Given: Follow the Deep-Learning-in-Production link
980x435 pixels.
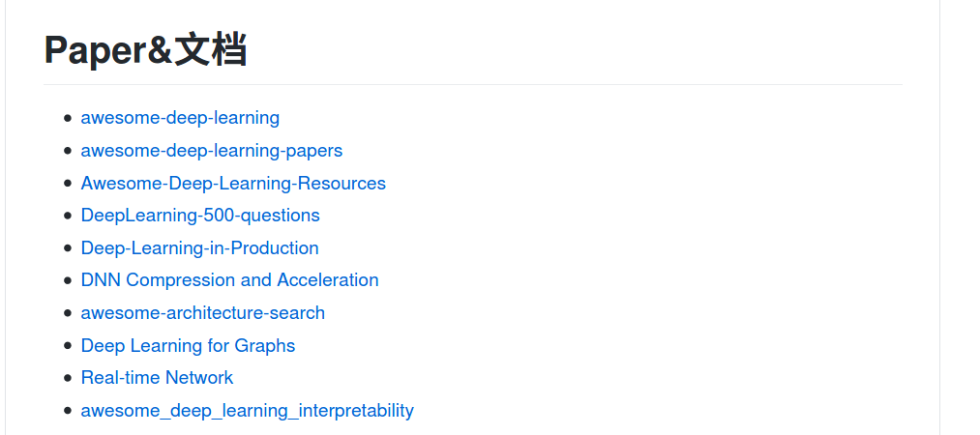Looking at the screenshot, I should tap(200, 247).
